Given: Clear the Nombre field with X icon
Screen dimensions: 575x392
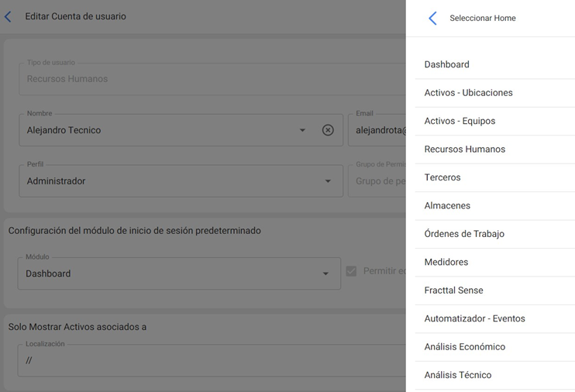Looking at the screenshot, I should coord(328,130).
